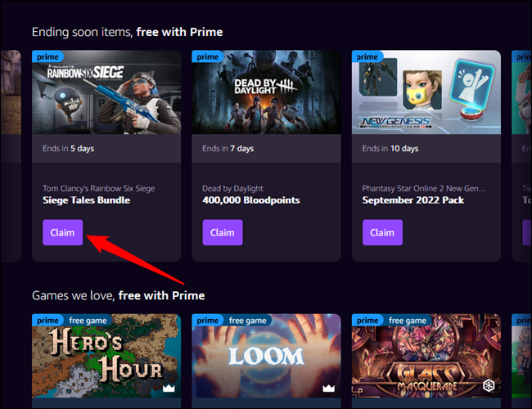
Task: Open the Rainbow Six Siege artwork thumbnail
Action: (106, 92)
